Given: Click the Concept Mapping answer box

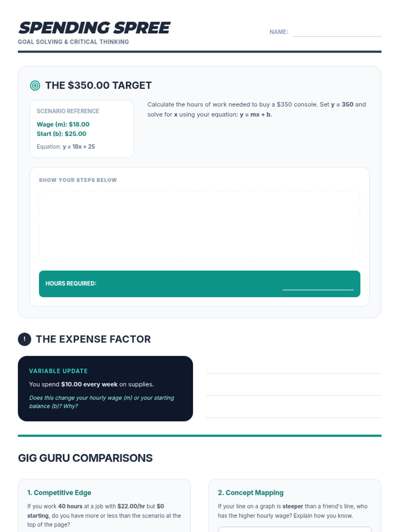Looking at the screenshot, I should click(x=295, y=529).
